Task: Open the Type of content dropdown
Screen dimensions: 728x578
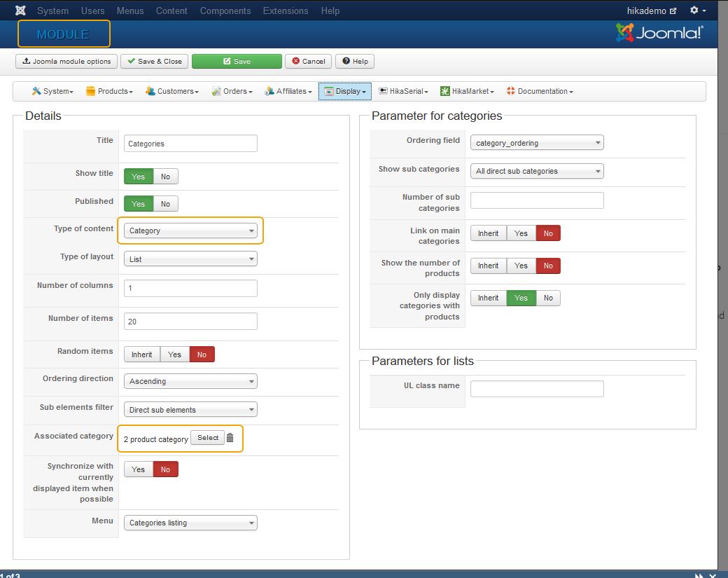Action: tap(190, 230)
